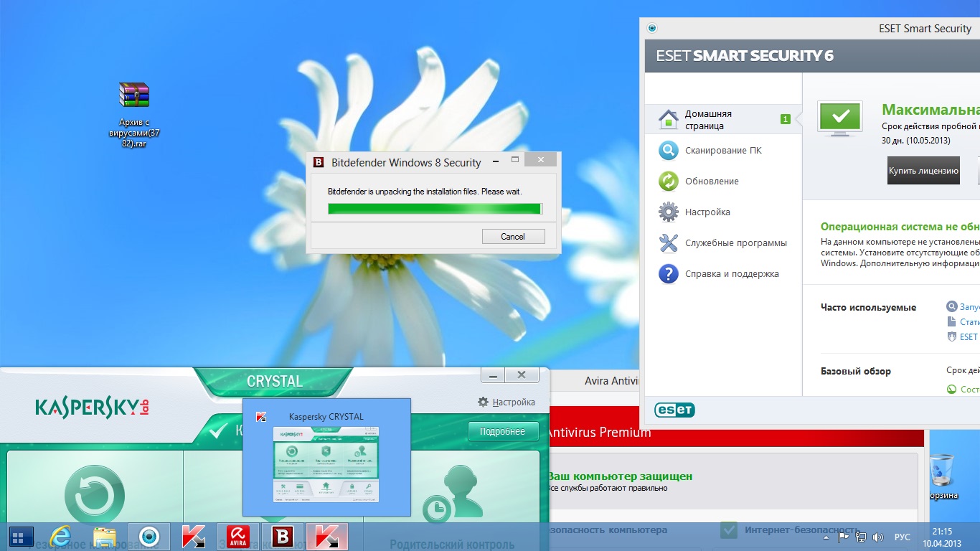
Task: Click Все службы работают правильно text in Avira
Action: (608, 488)
